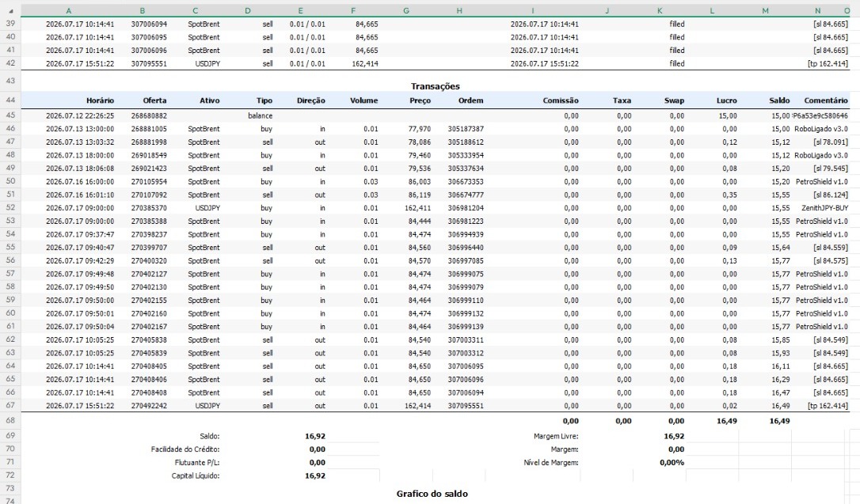Click the Ativo column heading cell
Image resolution: width=860 pixels, height=504 pixels.
[209, 100]
